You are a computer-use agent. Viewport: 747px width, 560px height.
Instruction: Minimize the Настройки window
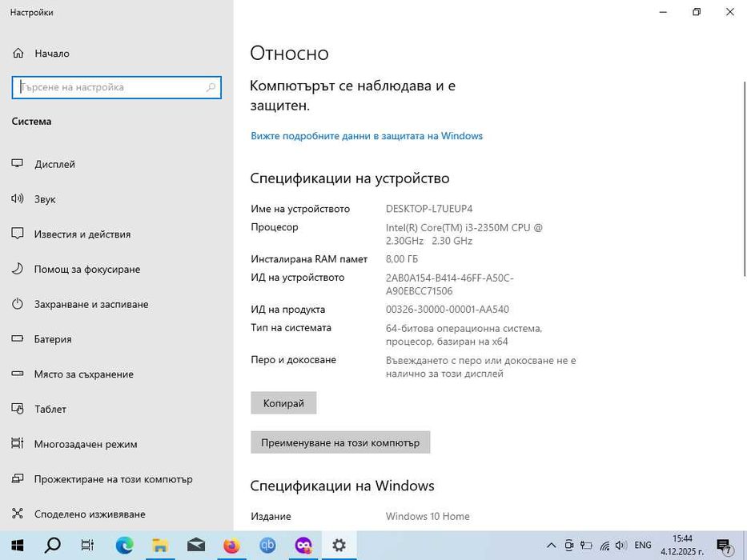coord(663,12)
